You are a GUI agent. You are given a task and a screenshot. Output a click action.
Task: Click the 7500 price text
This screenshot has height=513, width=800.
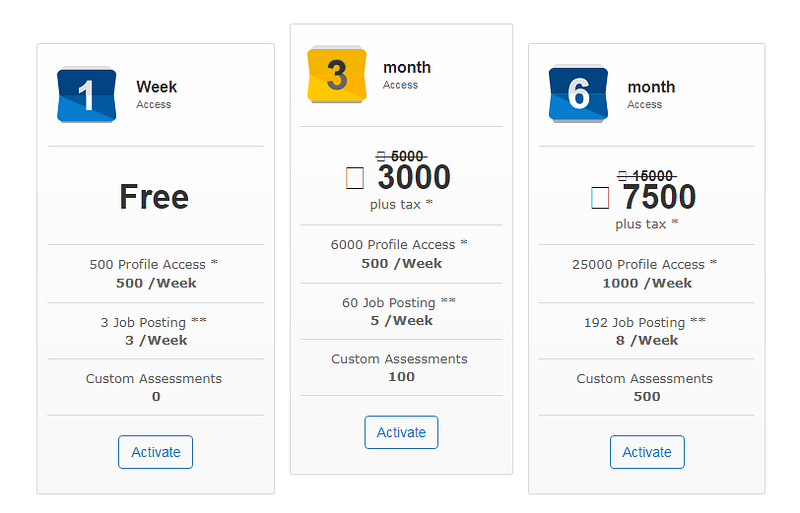click(x=659, y=197)
